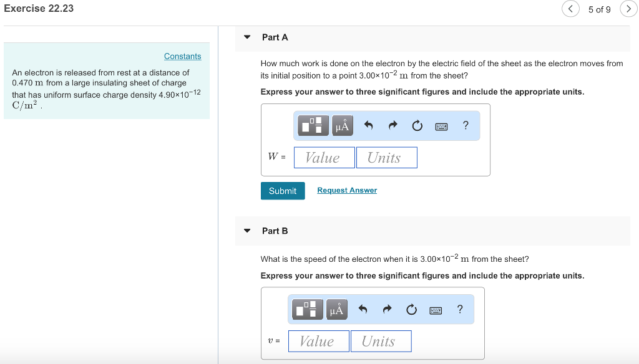Redo the entry in Part A
639x364 pixels.
click(x=392, y=125)
